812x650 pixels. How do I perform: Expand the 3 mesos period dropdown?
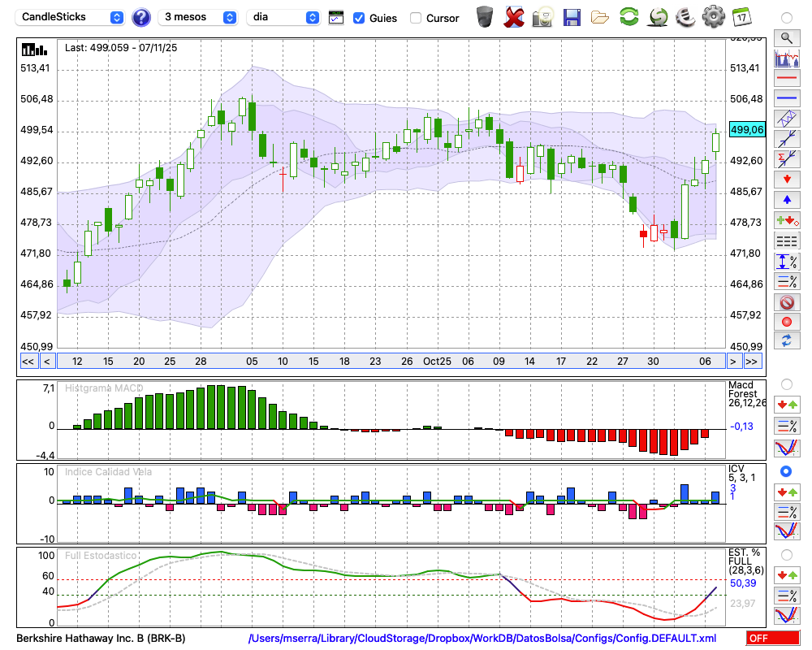(198, 17)
